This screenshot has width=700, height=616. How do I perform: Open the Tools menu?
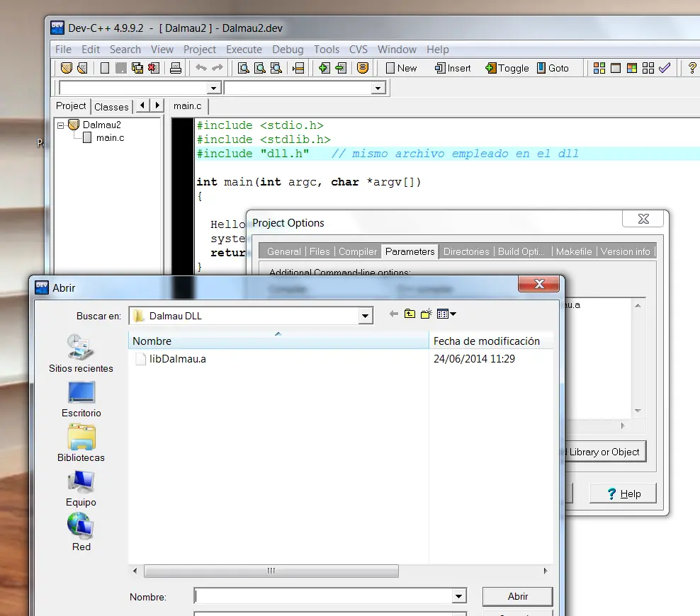point(327,49)
